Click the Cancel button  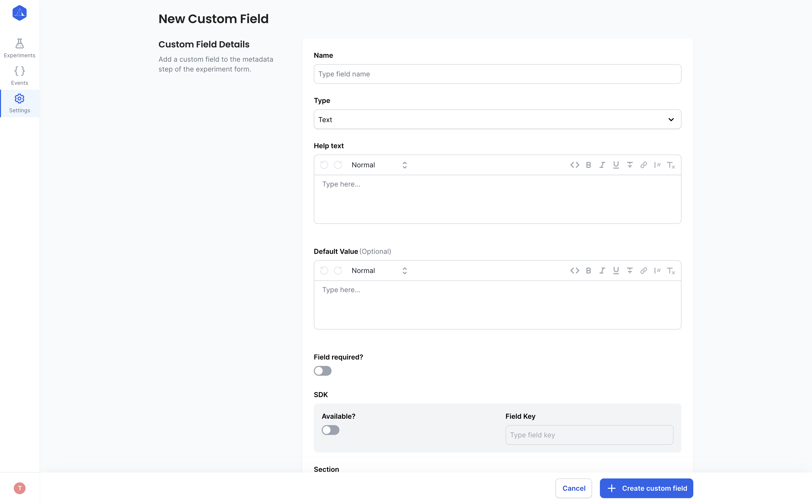[x=573, y=488]
